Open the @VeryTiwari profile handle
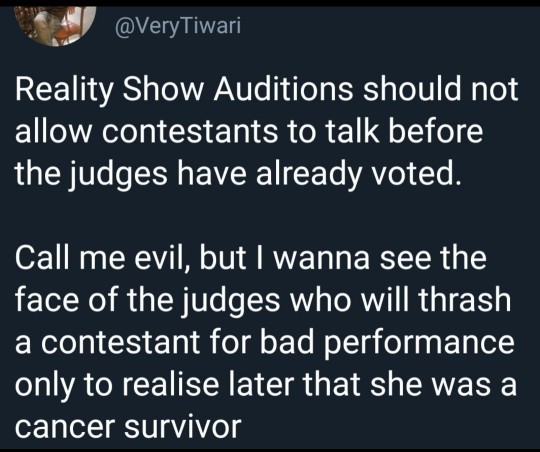 (178, 26)
